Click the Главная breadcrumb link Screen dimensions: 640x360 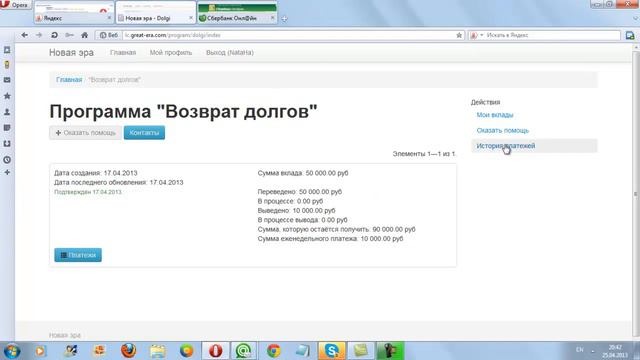click(x=69, y=80)
